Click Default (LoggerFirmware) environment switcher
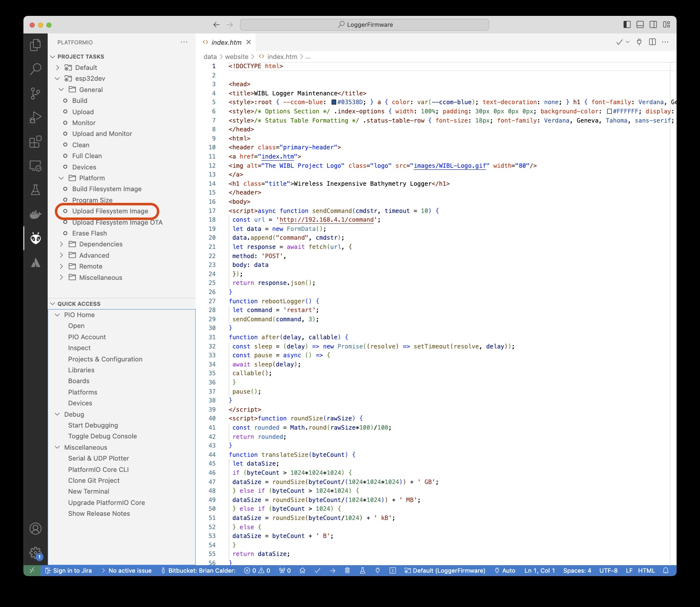This screenshot has width=700, height=607. 445,571
